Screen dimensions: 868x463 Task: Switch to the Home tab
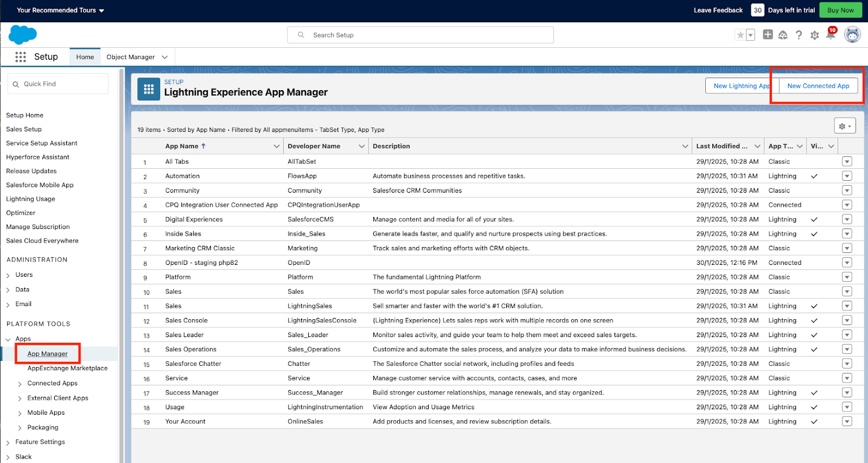[85, 57]
